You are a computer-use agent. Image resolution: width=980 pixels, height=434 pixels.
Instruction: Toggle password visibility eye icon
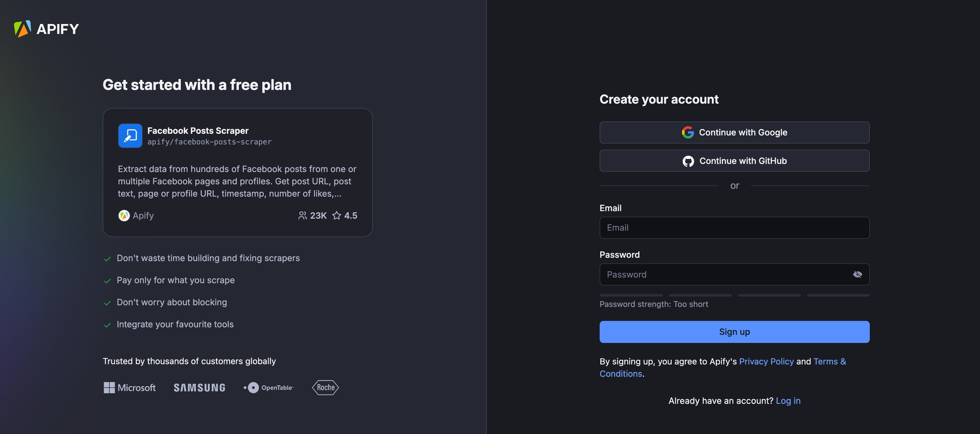click(x=857, y=275)
